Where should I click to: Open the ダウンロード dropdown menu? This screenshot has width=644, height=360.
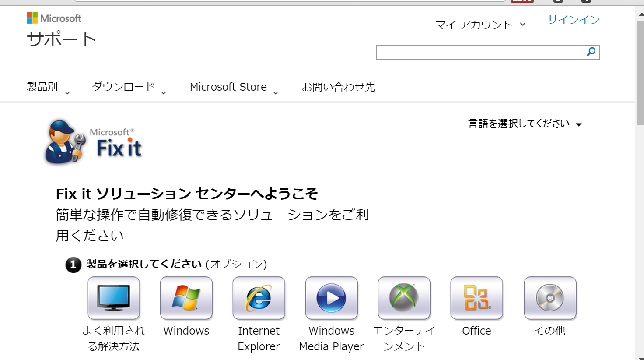click(x=129, y=87)
